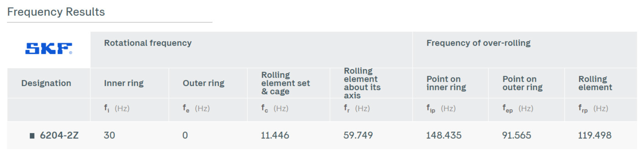Select the Rotational frequency group header
This screenshot has width=644, height=159.
pyautogui.click(x=148, y=43)
